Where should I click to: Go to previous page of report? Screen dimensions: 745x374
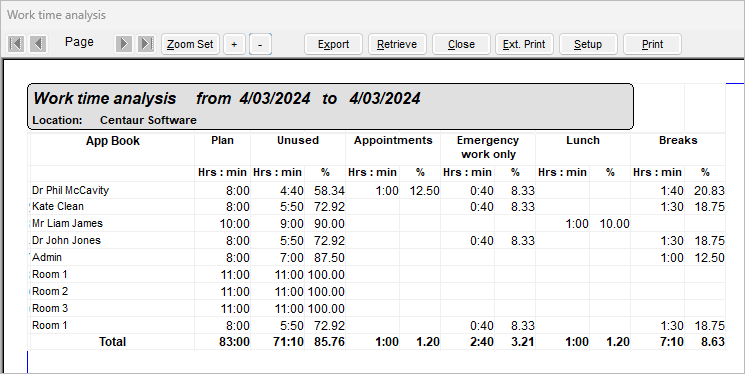pos(38,44)
